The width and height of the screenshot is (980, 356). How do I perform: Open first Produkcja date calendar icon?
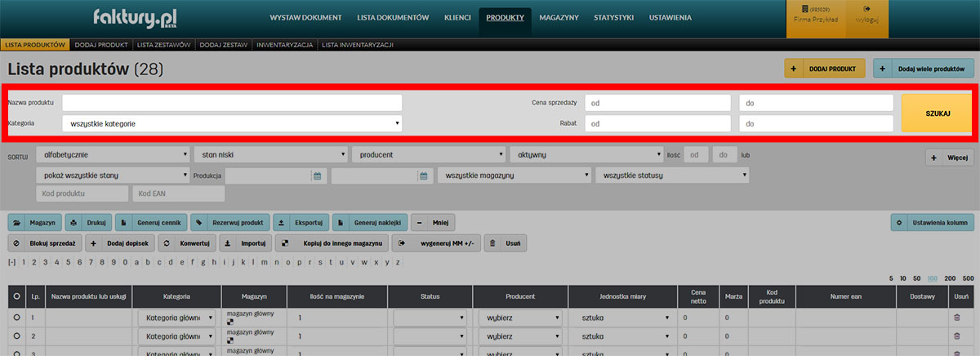[317, 176]
